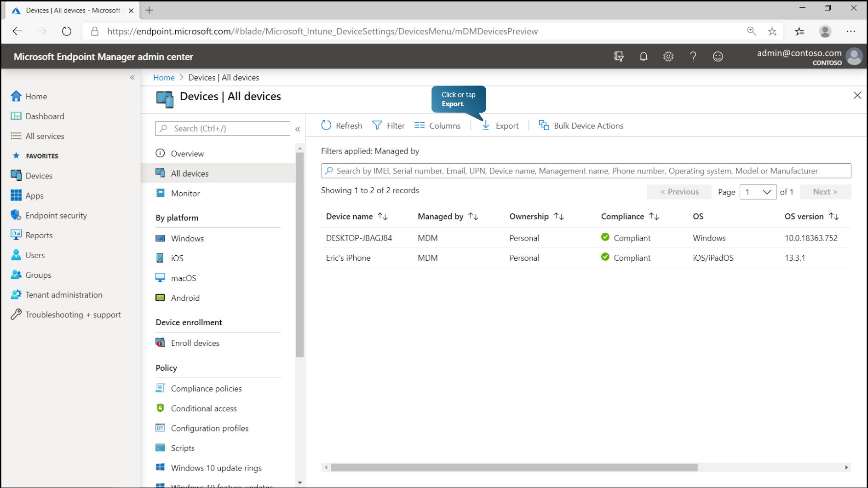Click the browser address bar URL
The width and height of the screenshot is (868, 488).
click(322, 31)
